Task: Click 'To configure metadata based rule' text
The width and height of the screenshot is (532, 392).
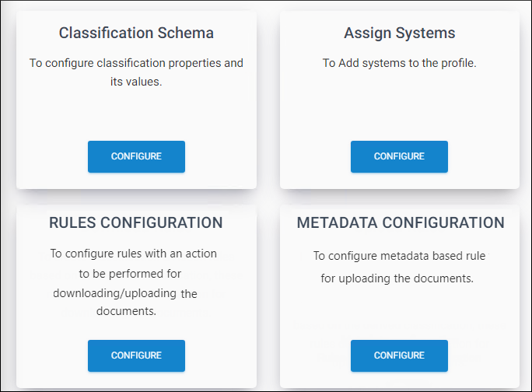Action: click(x=399, y=256)
